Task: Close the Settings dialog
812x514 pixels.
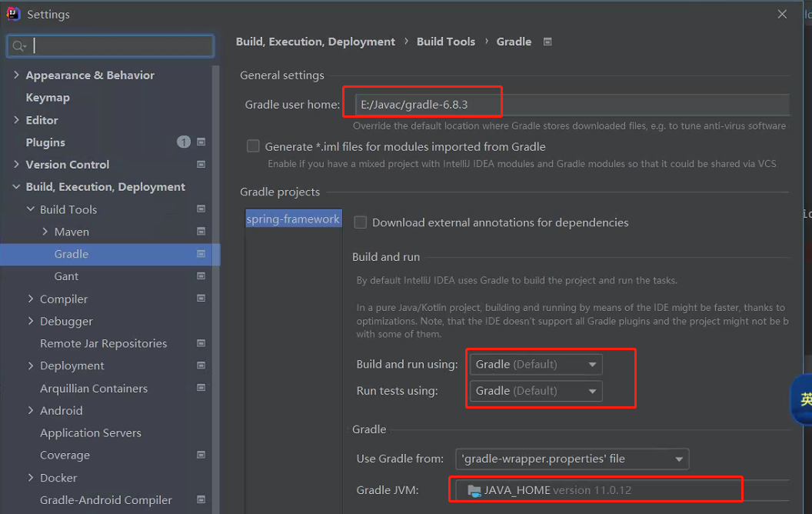Action: [x=782, y=14]
